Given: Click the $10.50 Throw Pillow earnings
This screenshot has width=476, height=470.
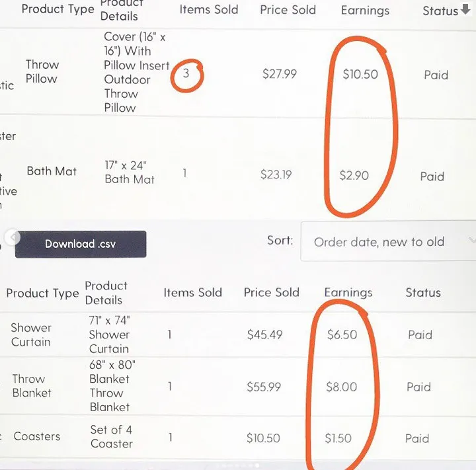Looking at the screenshot, I should point(360,75).
